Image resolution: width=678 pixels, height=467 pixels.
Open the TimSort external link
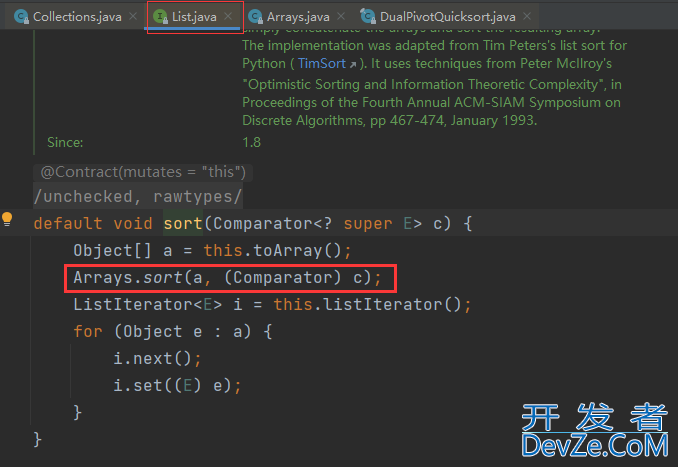[326, 64]
